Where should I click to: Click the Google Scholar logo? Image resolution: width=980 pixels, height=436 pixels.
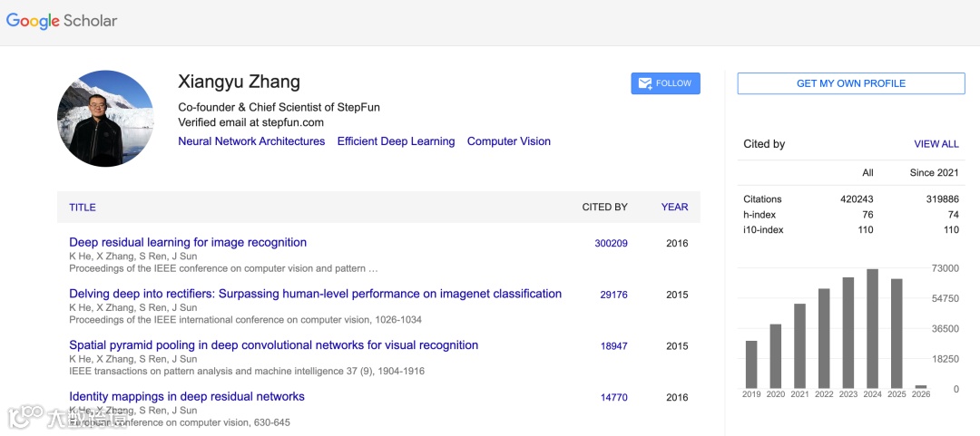[x=62, y=21]
